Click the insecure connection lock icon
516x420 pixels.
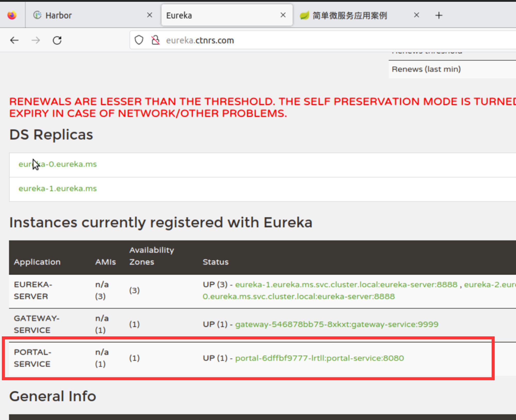click(x=155, y=40)
